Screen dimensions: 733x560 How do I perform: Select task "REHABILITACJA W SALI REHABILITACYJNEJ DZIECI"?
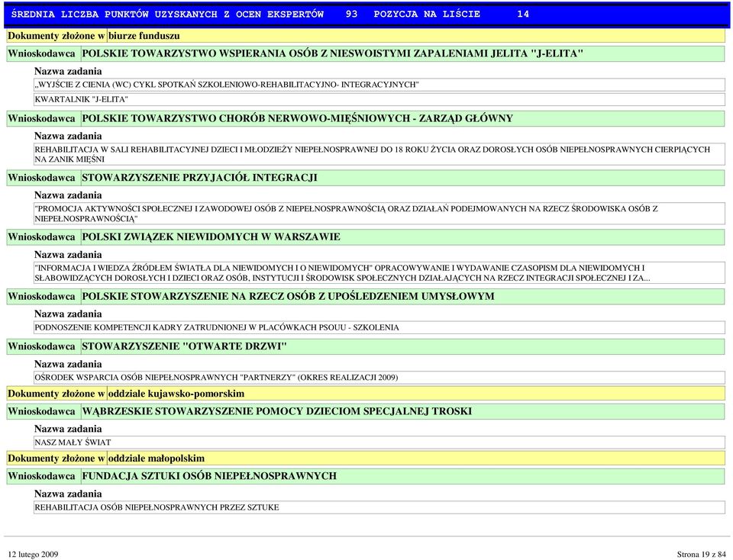(x=379, y=154)
